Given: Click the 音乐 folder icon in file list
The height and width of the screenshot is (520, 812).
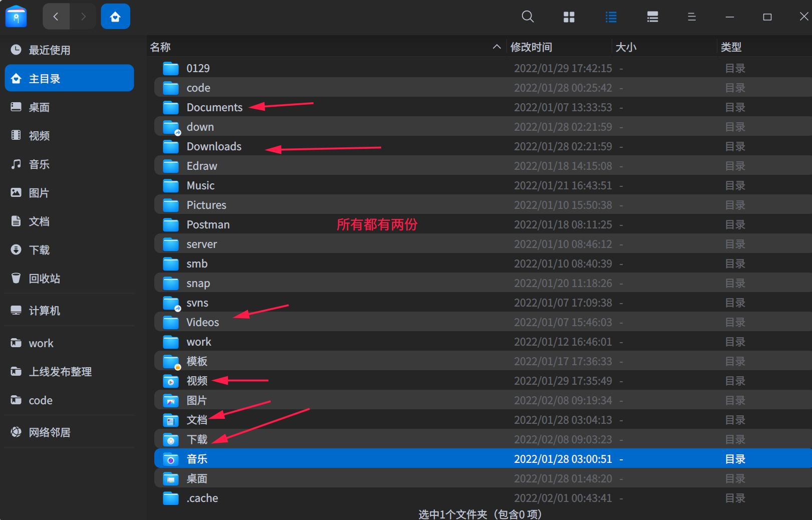Looking at the screenshot, I should [x=171, y=459].
